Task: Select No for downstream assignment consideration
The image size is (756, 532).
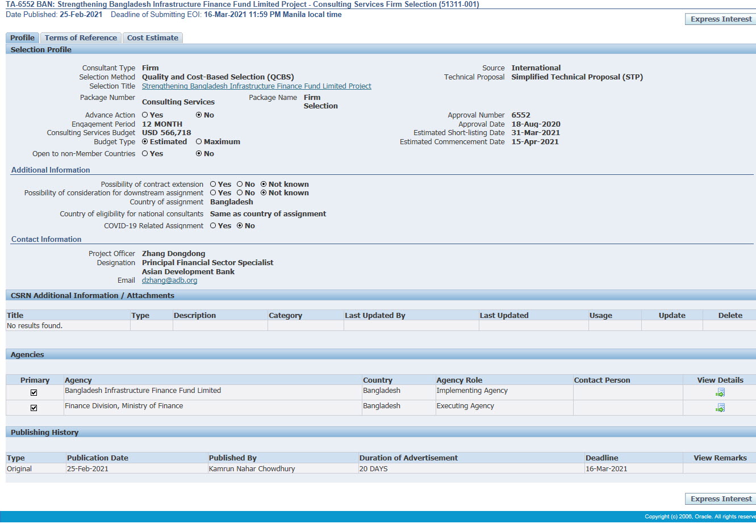Action: pos(240,192)
